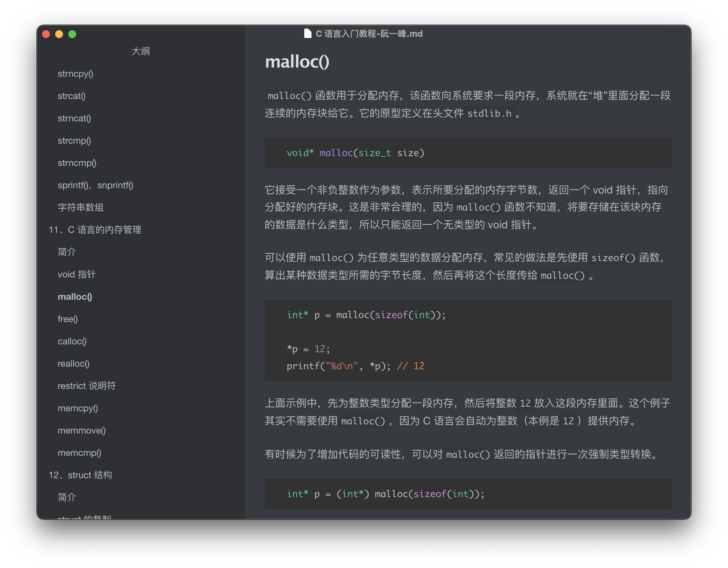
Task: Click the red close window button
Action: [46, 34]
